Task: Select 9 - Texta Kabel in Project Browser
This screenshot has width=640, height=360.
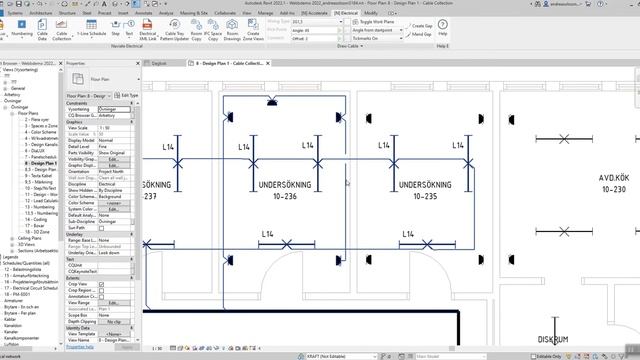Action: click(38, 176)
